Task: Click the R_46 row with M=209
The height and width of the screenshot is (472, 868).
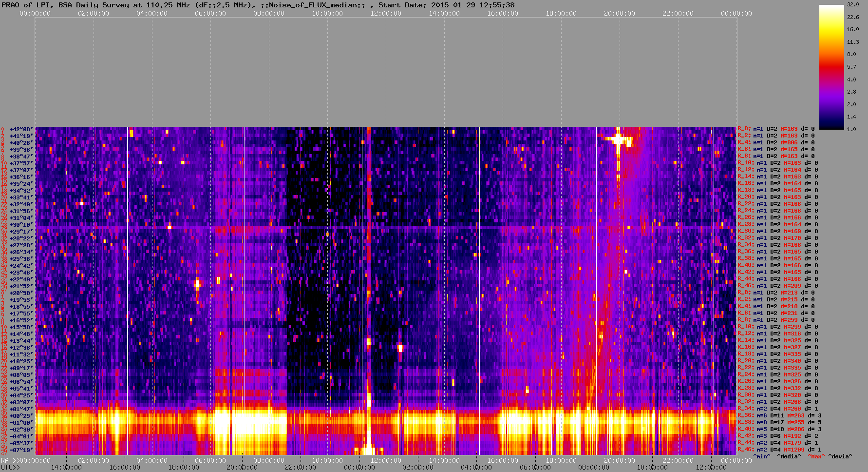Action: (778, 286)
